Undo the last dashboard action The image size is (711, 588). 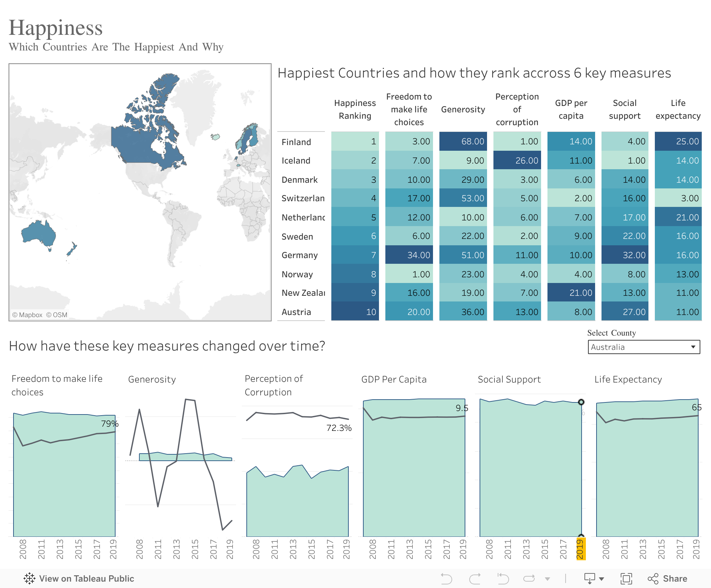coord(447,578)
